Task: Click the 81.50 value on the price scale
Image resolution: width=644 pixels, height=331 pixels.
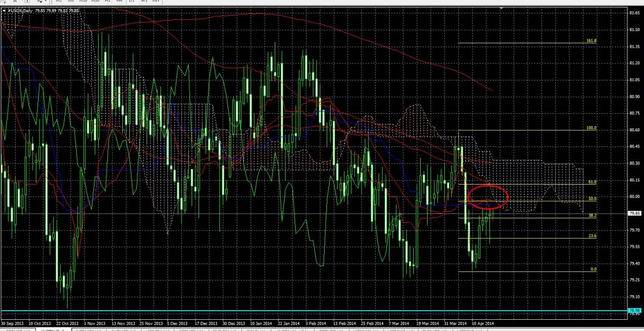Action: 633,30
